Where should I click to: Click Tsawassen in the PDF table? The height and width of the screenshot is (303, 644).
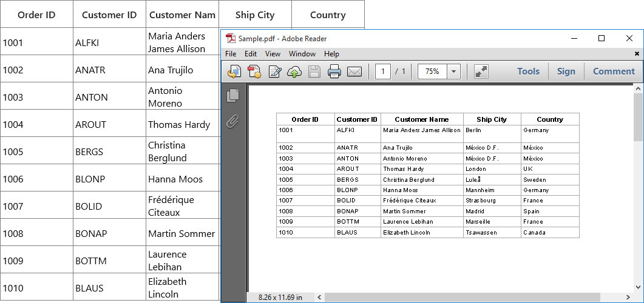point(481,233)
